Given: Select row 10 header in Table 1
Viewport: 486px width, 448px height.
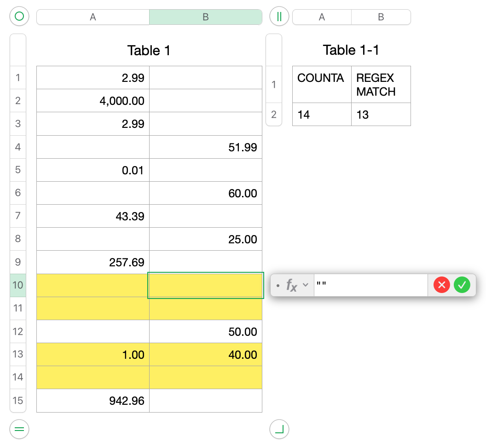Looking at the screenshot, I should pos(17,285).
